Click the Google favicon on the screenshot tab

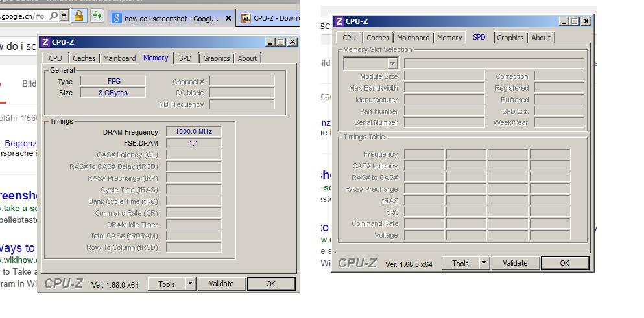(117, 18)
